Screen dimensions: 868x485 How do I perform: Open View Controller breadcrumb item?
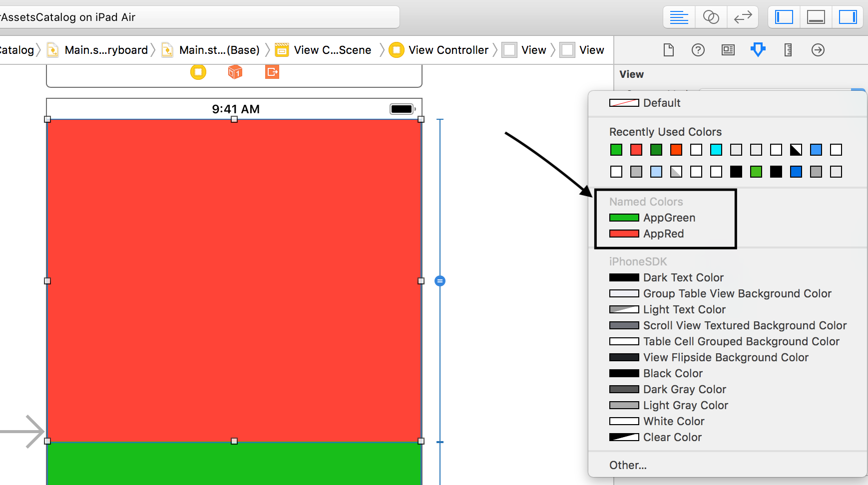pos(439,50)
